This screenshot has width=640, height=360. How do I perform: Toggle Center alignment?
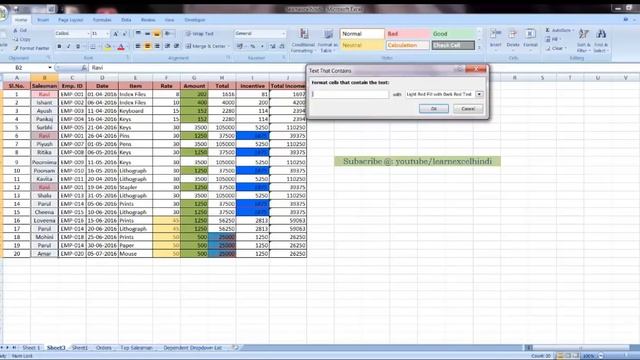147,46
